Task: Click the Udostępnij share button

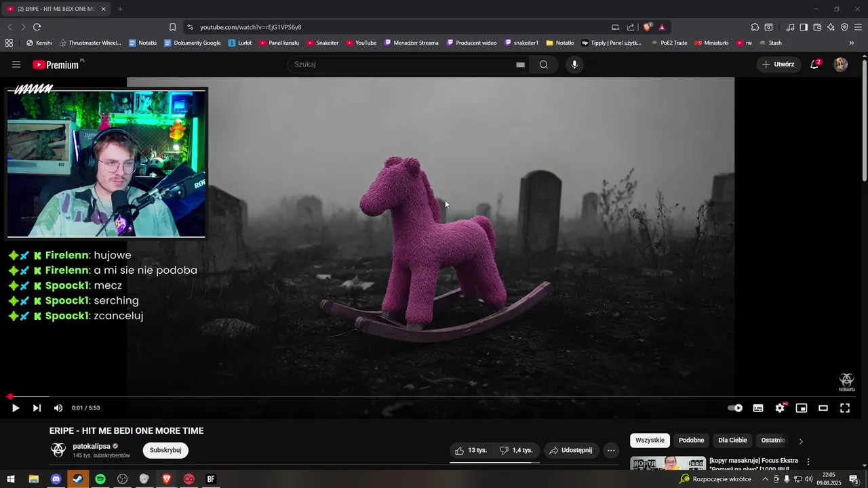Action: (571, 450)
